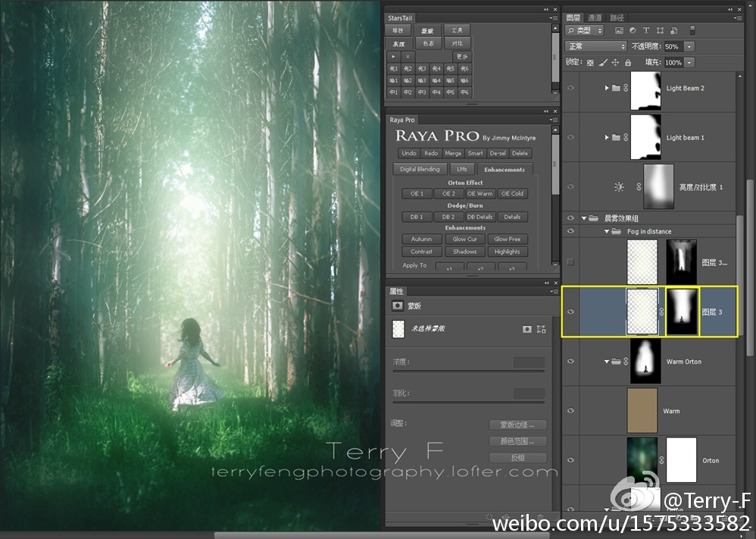The width and height of the screenshot is (756, 539).
Task: Toggle visibility of 晨雾效果组 group
Action: click(571, 218)
